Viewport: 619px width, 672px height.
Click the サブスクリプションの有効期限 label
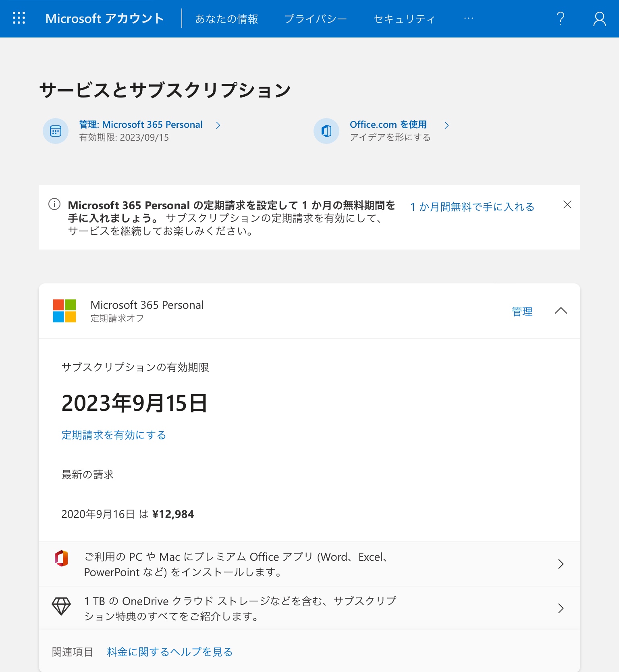coord(135,367)
